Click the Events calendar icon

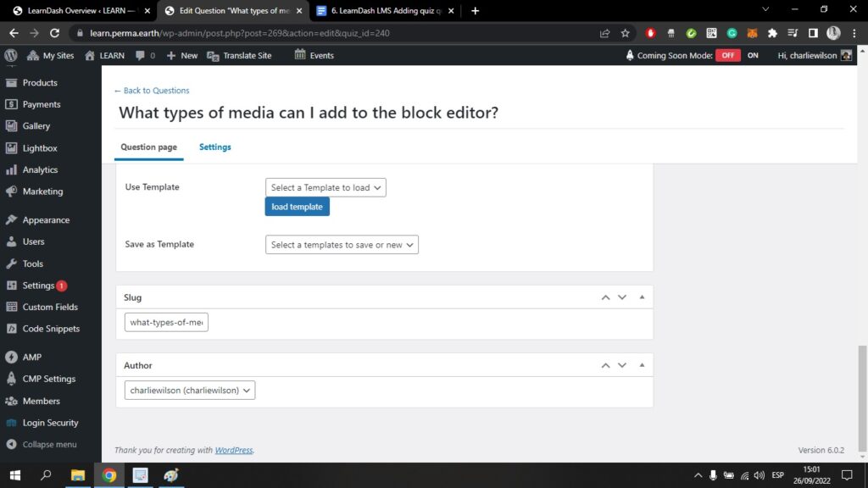(300, 55)
